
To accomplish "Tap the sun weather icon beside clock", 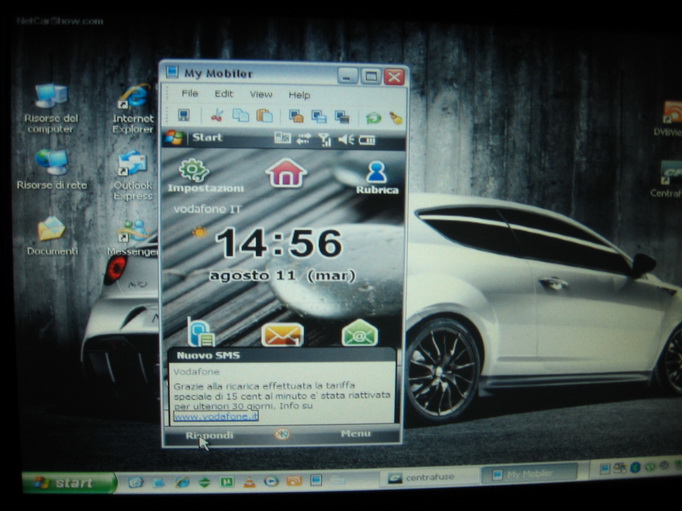I will 200,232.
